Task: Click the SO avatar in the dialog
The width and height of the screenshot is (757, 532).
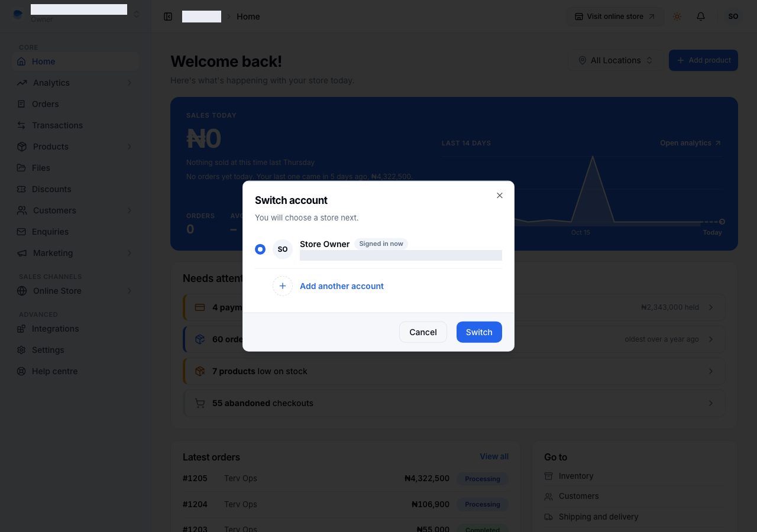Action: 283,249
